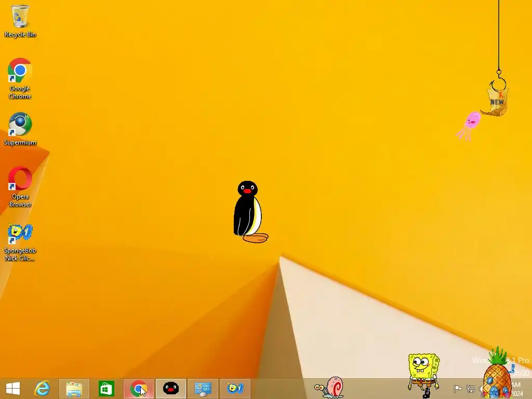This screenshot has height=399, width=532.
Task: Click the pink jellyfish desktop character
Action: coord(469,126)
